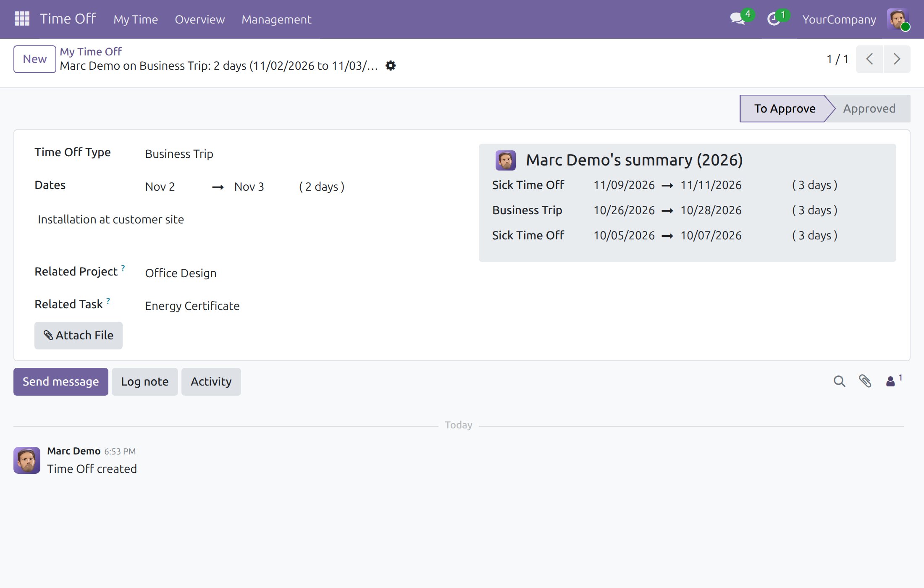Open the My Time menu
Screen dimensions: 924x588
point(136,19)
